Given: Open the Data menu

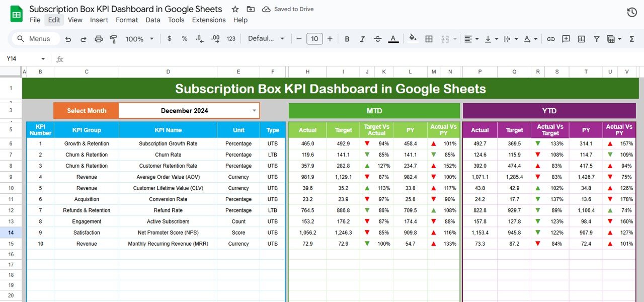Looking at the screenshot, I should (153, 20).
